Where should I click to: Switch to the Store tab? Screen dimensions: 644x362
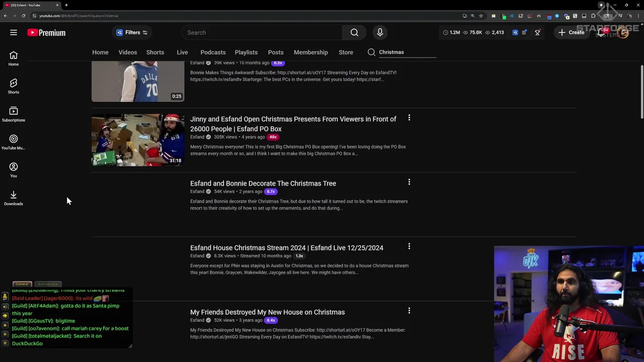[346, 52]
